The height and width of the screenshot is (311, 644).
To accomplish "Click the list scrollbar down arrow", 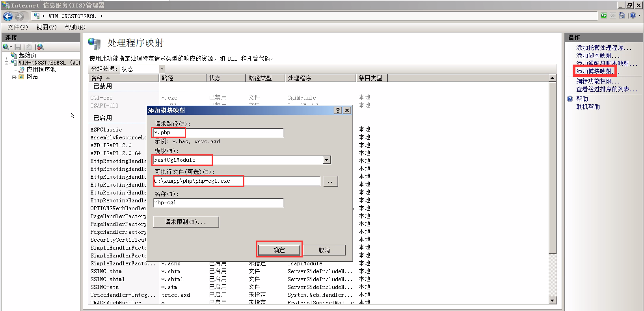I will [552, 300].
